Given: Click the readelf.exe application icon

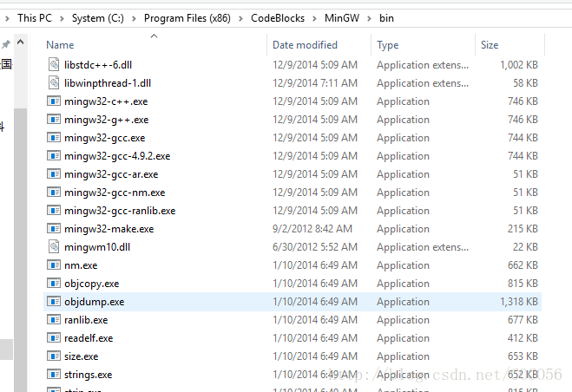Looking at the screenshot, I should (54, 338).
